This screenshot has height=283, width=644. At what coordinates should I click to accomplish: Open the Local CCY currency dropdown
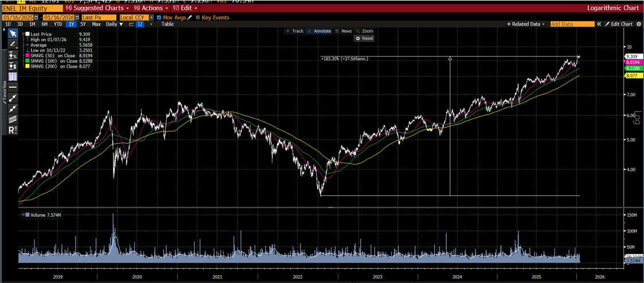click(x=152, y=18)
